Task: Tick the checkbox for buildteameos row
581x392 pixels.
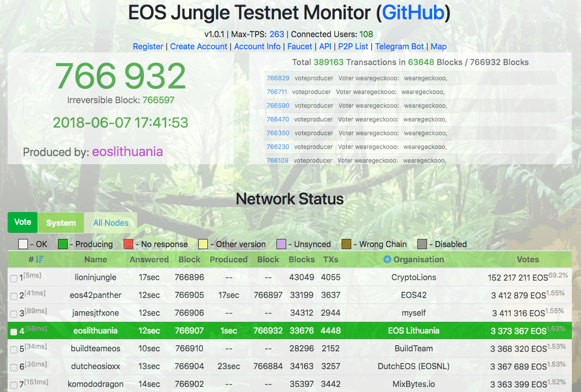Action: 14,349
